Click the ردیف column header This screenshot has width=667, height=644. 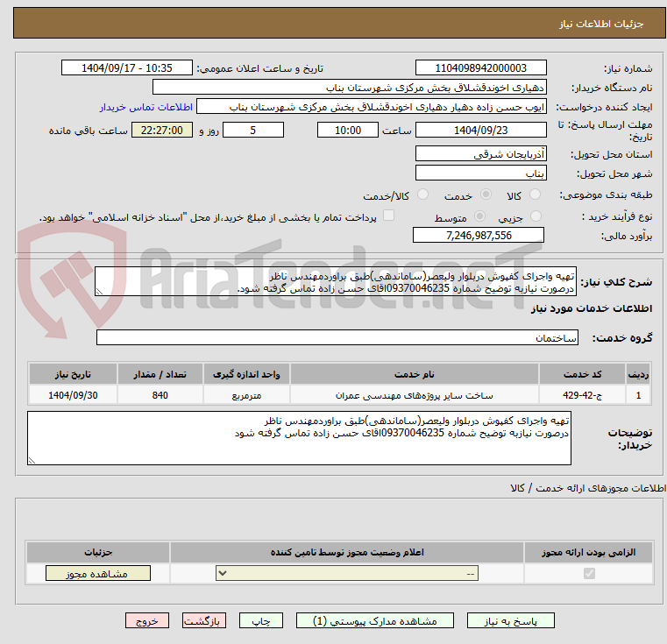[638, 374]
